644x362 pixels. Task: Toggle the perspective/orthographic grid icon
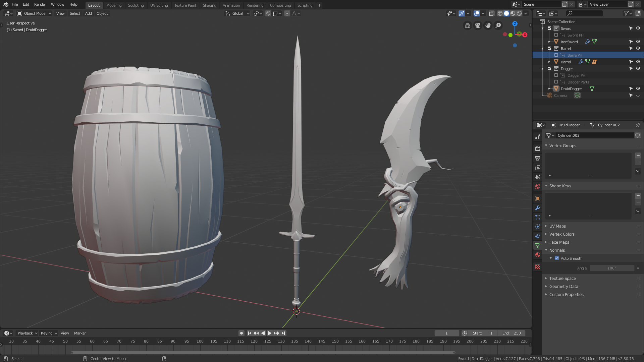coord(467,25)
